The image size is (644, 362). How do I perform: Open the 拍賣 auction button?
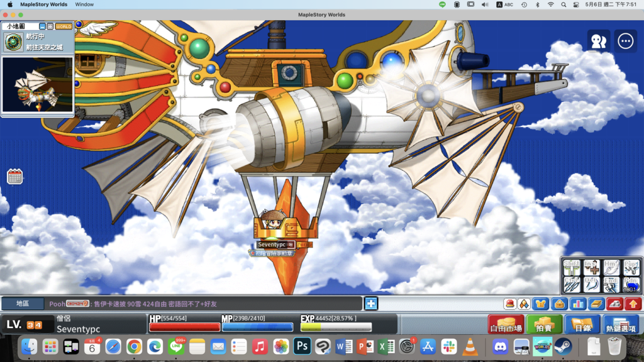[544, 325]
